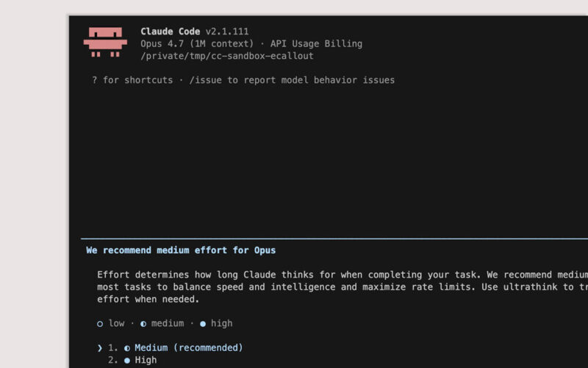Click the low effort legend label

pyautogui.click(x=117, y=323)
